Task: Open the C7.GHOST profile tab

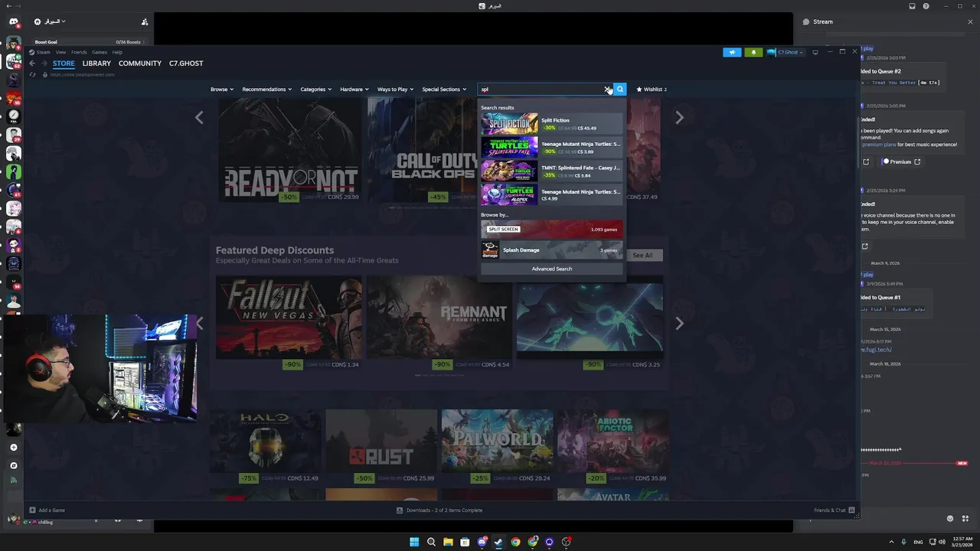Action: [186, 64]
